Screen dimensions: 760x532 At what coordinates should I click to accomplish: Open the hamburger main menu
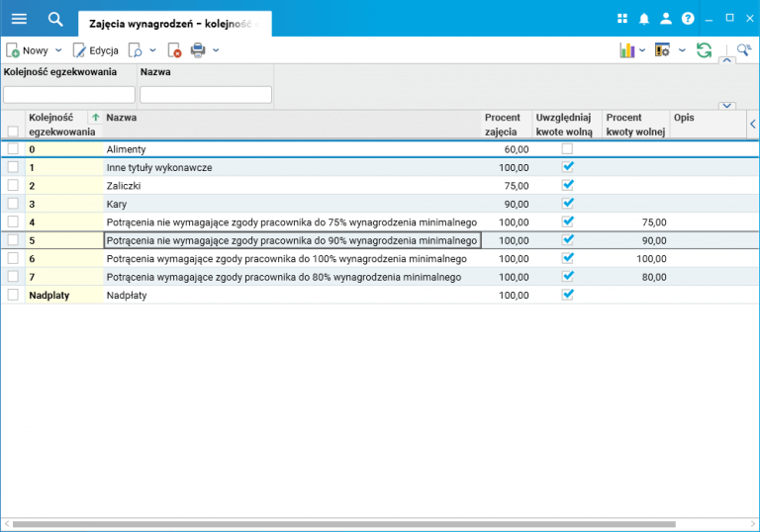click(19, 19)
